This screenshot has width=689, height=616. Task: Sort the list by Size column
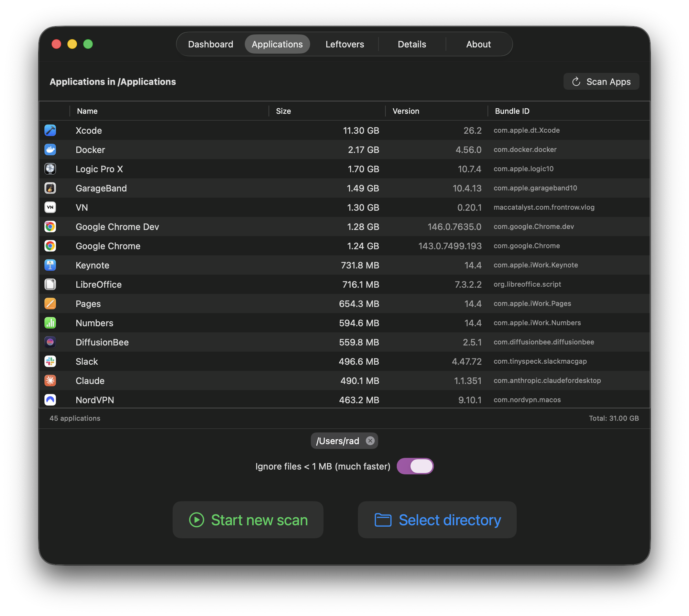[283, 111]
